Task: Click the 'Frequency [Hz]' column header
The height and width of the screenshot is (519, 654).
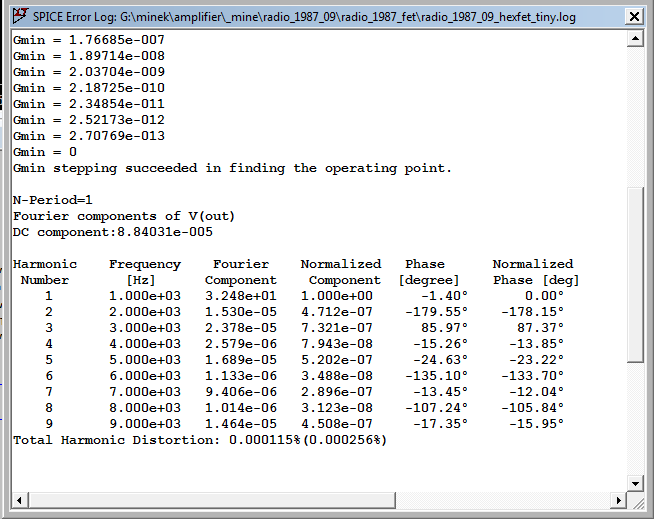Action: tap(145, 272)
